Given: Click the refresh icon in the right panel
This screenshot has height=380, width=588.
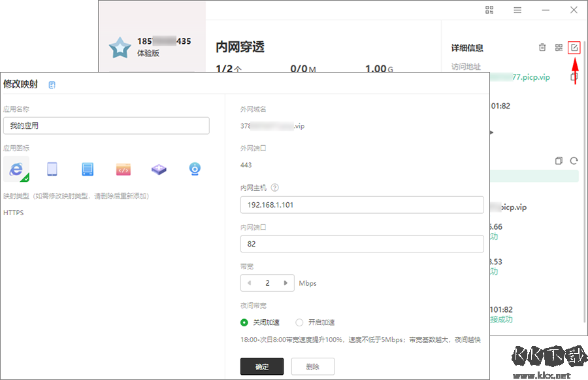Looking at the screenshot, I should (x=574, y=160).
